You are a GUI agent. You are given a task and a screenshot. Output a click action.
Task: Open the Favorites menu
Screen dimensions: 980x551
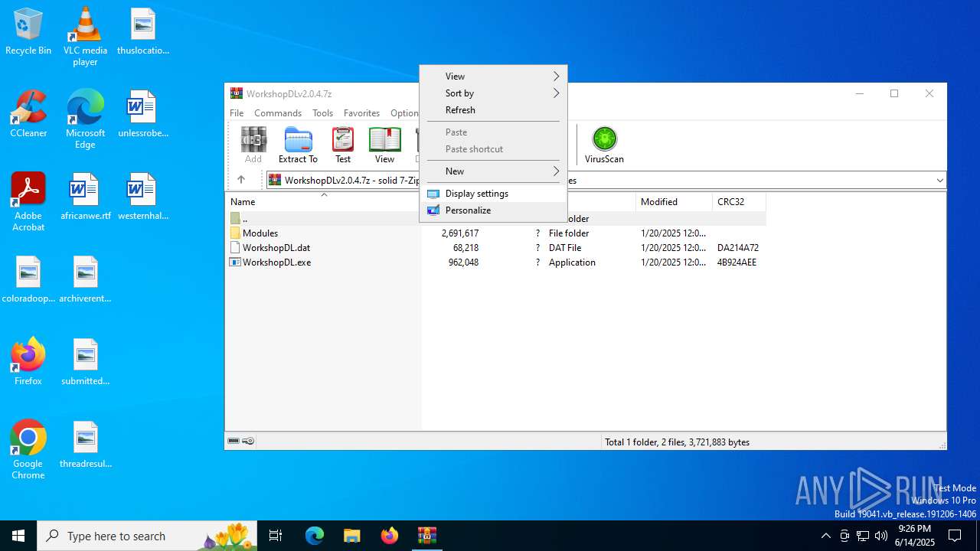click(x=361, y=112)
